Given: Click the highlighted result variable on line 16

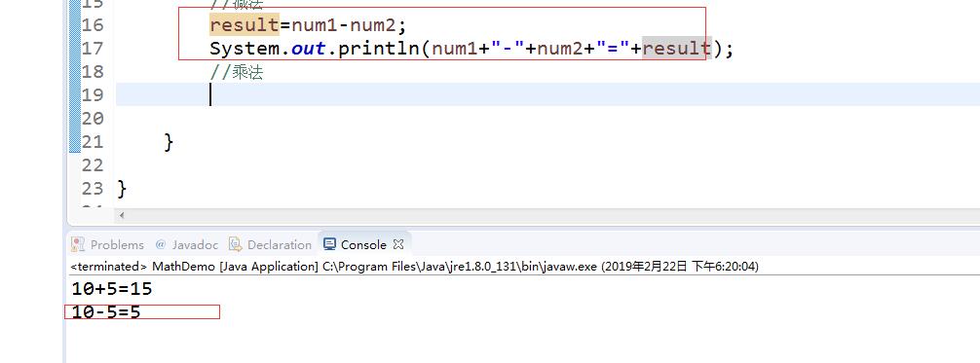Looking at the screenshot, I should pos(245,25).
